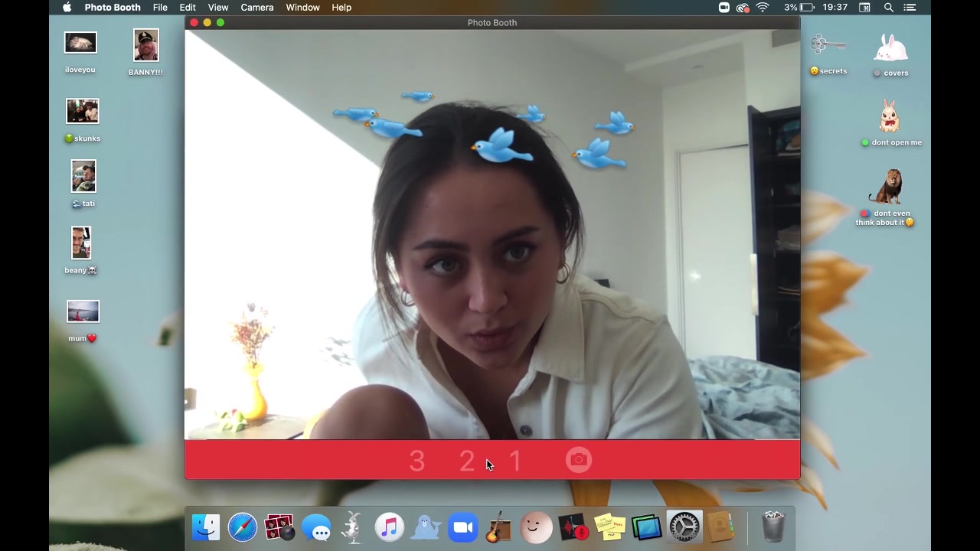Image resolution: width=980 pixels, height=551 pixels.
Task: Launch Zoom from the dock
Action: [x=463, y=528]
